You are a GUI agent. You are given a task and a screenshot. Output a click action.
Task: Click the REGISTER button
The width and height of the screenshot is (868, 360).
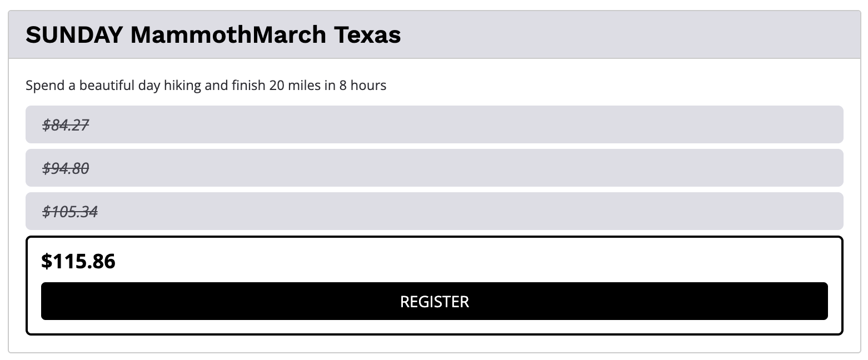point(434,301)
